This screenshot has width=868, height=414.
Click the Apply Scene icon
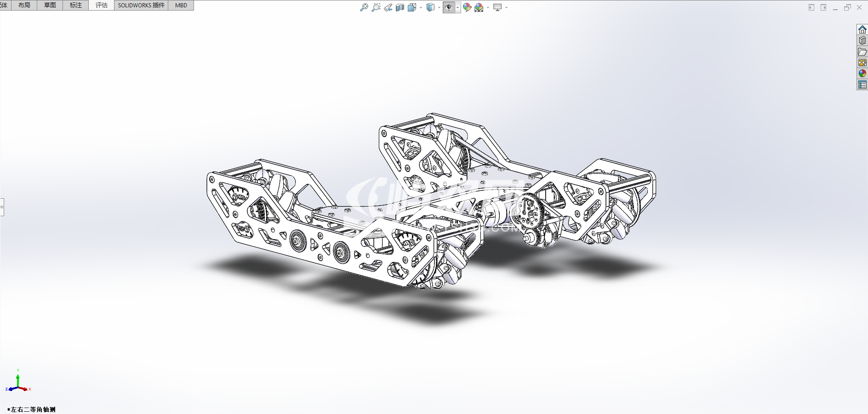tap(479, 7)
